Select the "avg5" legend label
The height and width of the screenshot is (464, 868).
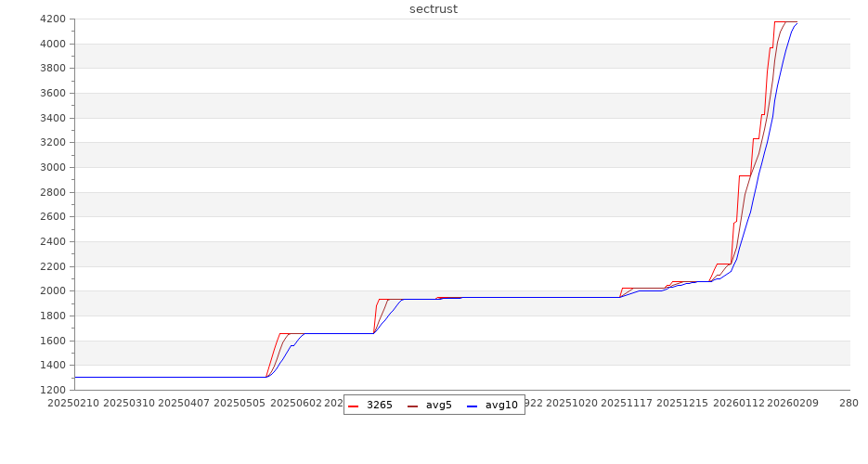(x=438, y=405)
